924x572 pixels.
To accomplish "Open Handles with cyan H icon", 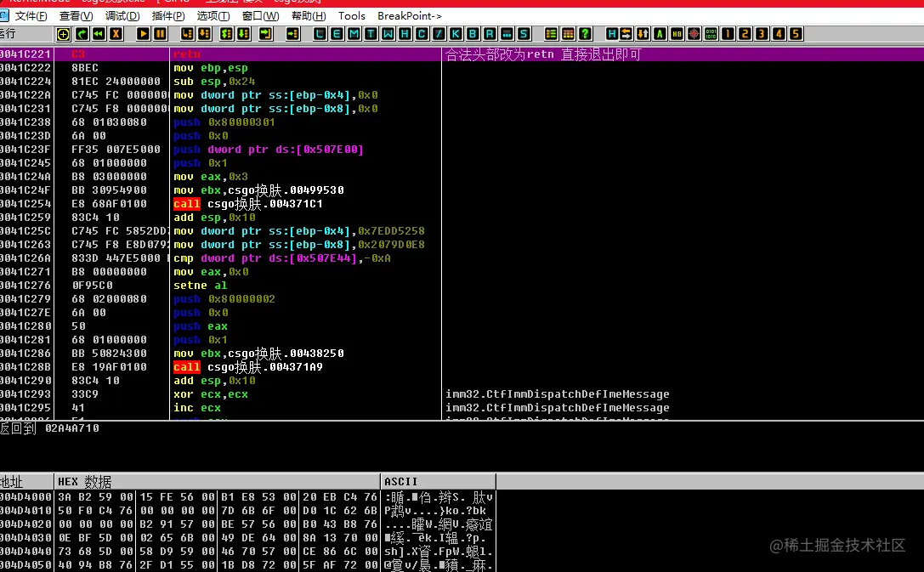I will (405, 34).
